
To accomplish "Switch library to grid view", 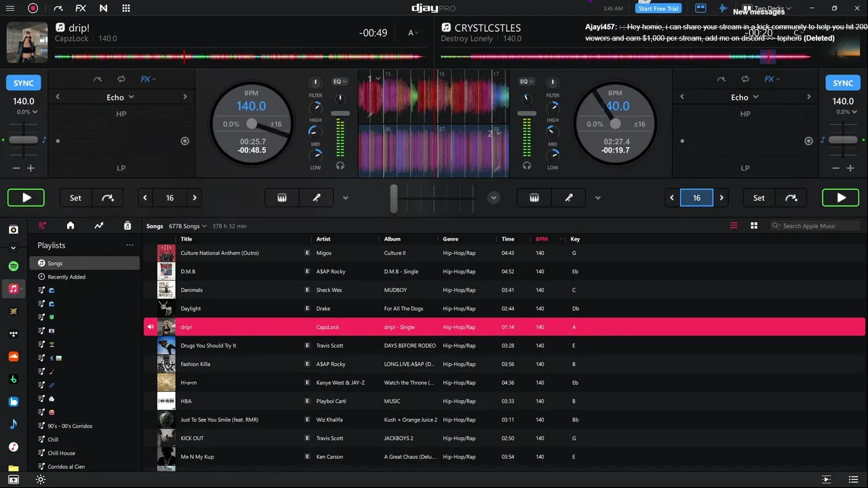I will (x=754, y=226).
